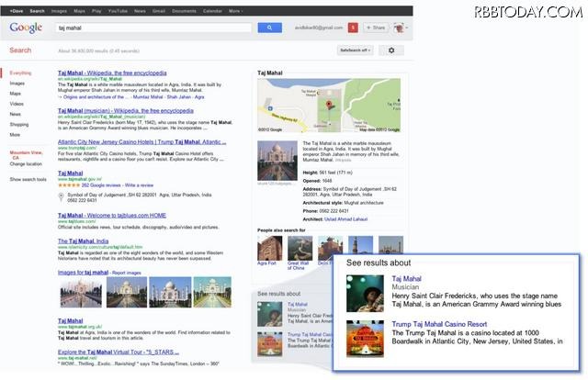This screenshot has width=588, height=380.
Task: Click Taj Mahal Musician link in enlarged callout
Action: 407,276
